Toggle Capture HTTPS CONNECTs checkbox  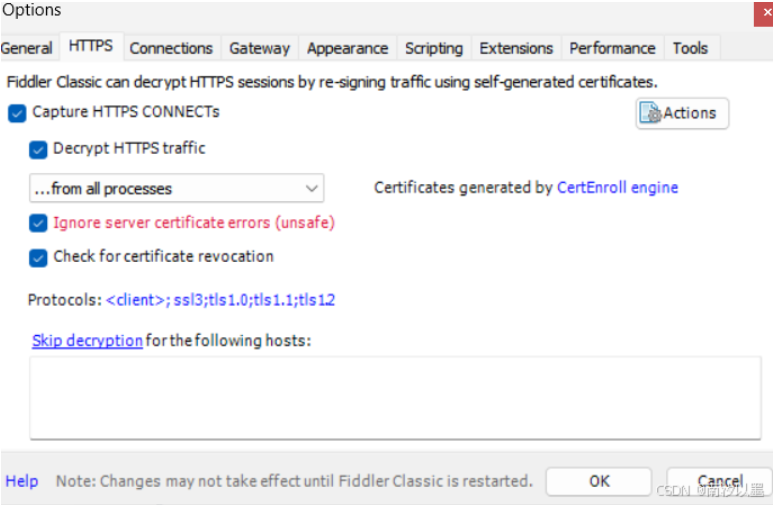pyautogui.click(x=17, y=113)
